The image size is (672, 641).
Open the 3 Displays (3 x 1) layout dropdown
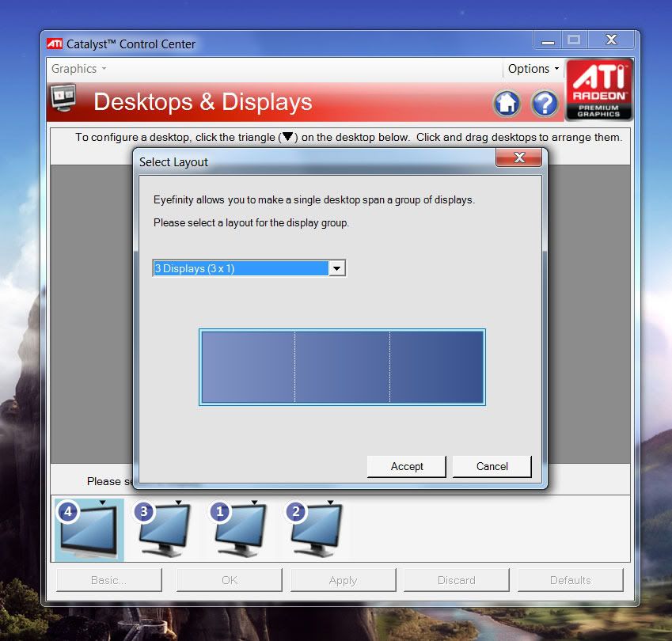point(249,268)
